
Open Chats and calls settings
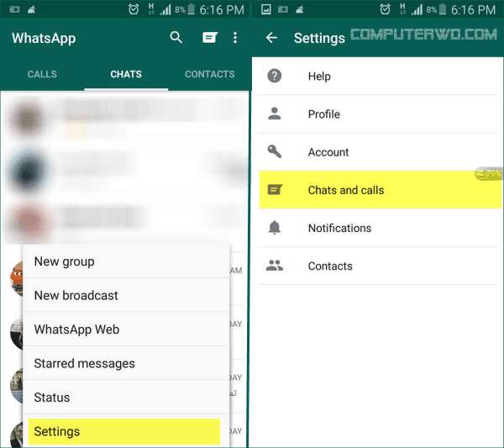[x=380, y=190]
